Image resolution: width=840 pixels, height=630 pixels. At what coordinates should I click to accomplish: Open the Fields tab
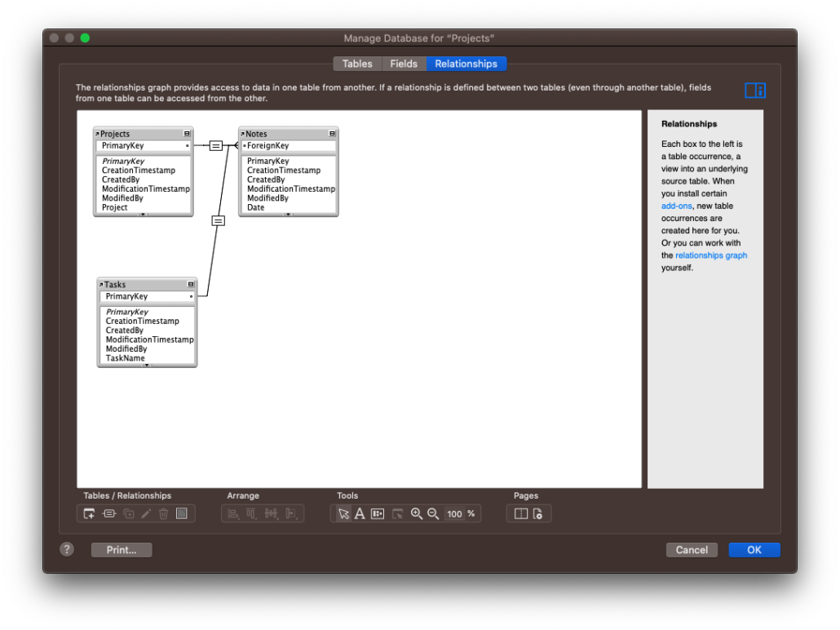[x=404, y=63]
